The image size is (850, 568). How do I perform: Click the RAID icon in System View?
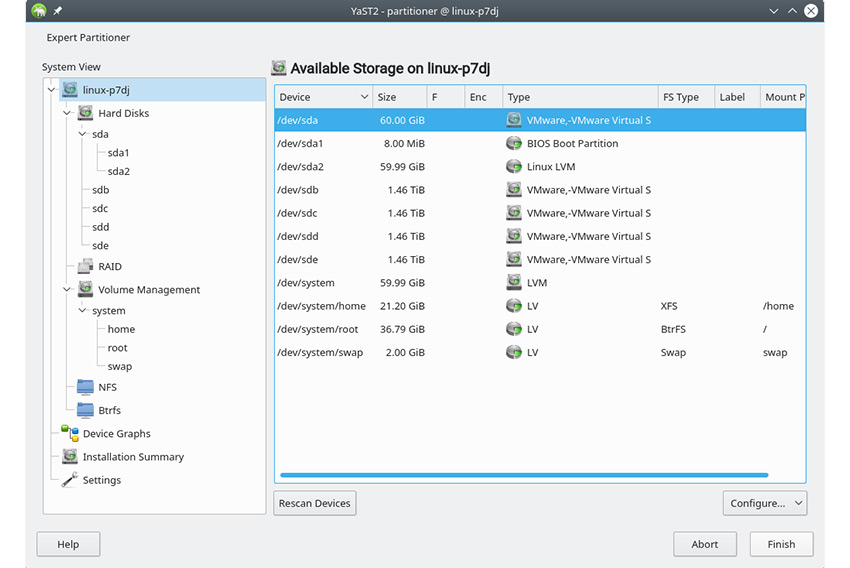(x=85, y=267)
